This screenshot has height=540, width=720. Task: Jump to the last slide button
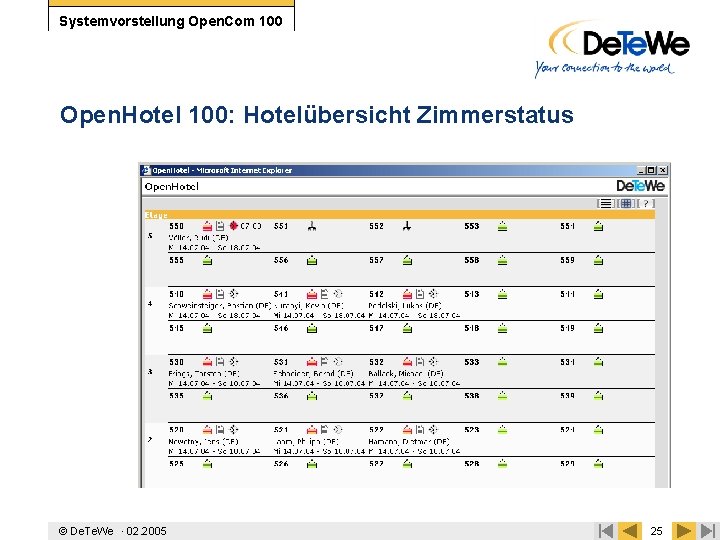[x=708, y=531]
